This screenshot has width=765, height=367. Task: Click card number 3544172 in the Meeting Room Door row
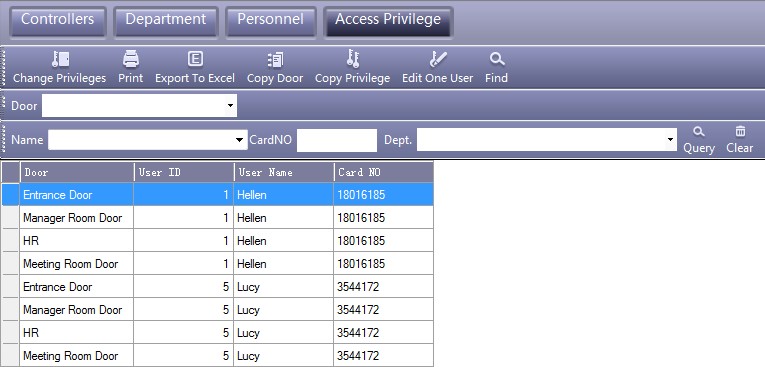pyautogui.click(x=358, y=356)
